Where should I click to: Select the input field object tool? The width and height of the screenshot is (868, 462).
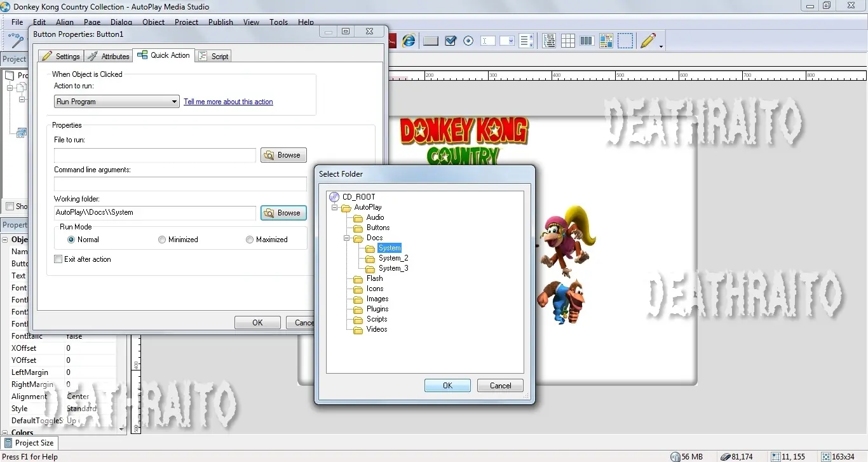488,41
